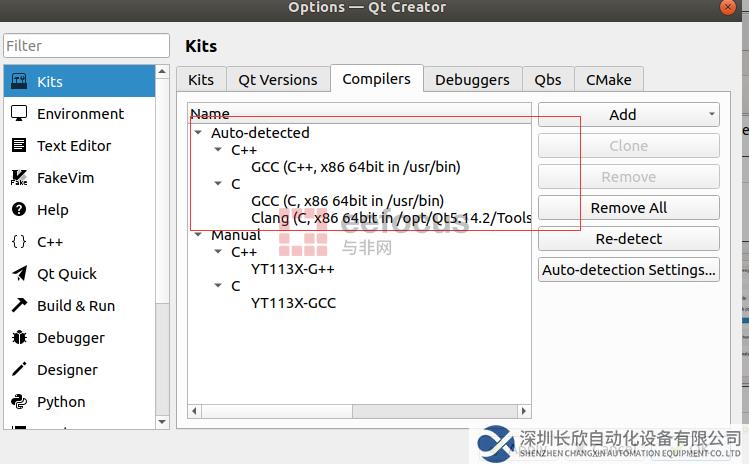Click in the Filter input field
Image resolution: width=749 pixels, height=464 pixels.
coord(86,45)
